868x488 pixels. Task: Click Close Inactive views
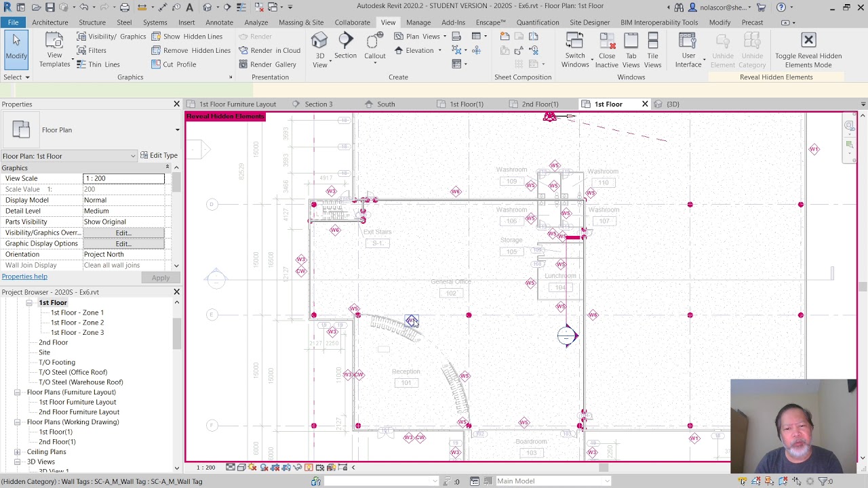[607, 51]
